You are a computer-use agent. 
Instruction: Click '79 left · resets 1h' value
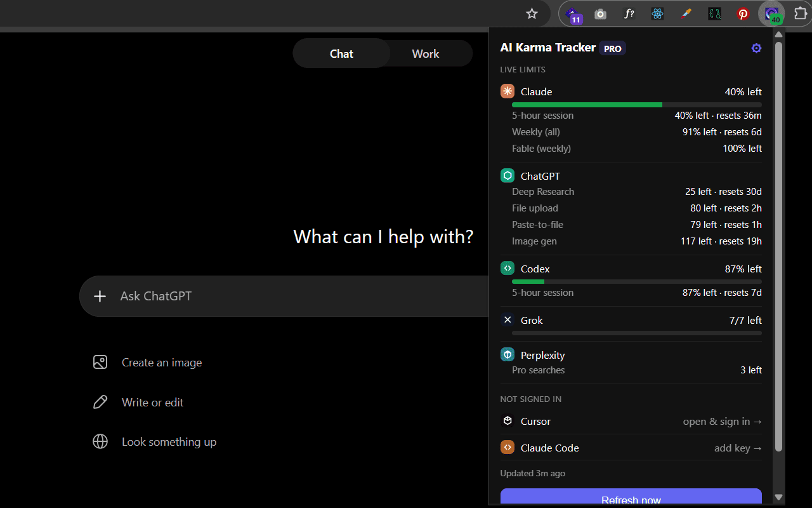pos(726,225)
